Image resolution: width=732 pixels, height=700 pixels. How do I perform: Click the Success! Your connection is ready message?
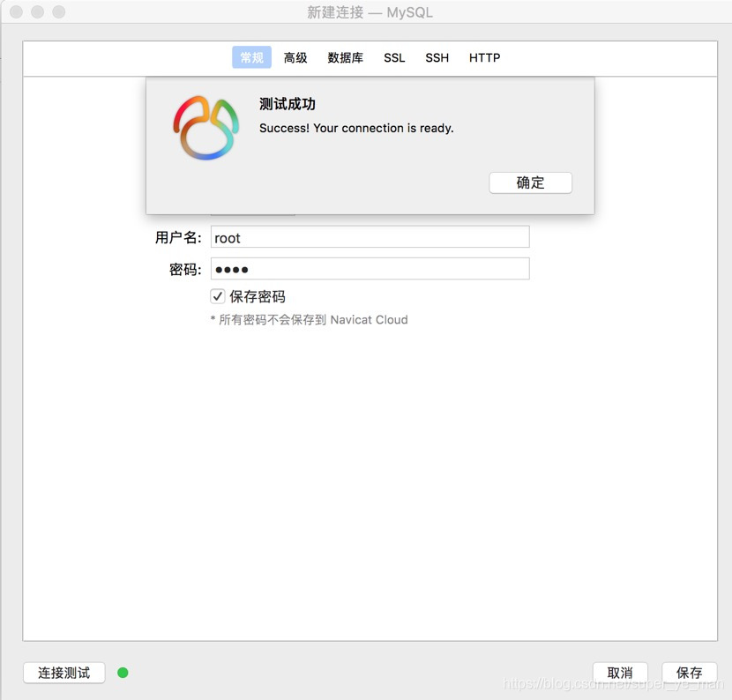(356, 128)
